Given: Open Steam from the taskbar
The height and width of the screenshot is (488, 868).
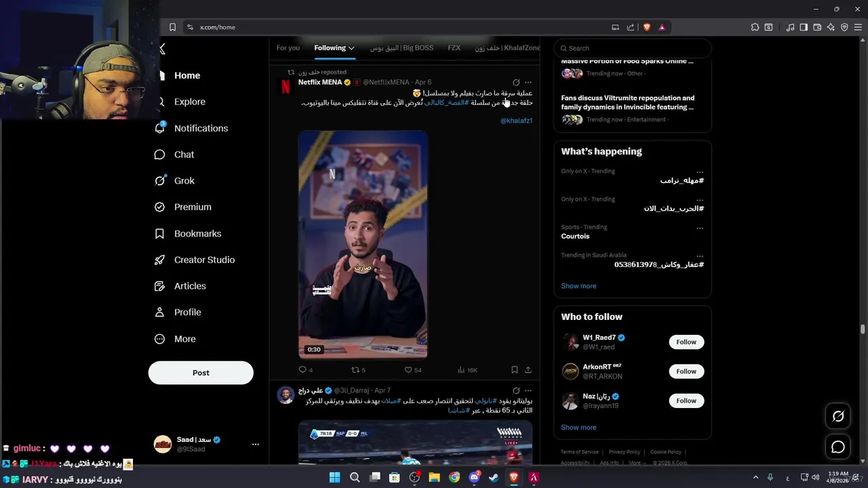Looking at the screenshot, I should click(494, 478).
